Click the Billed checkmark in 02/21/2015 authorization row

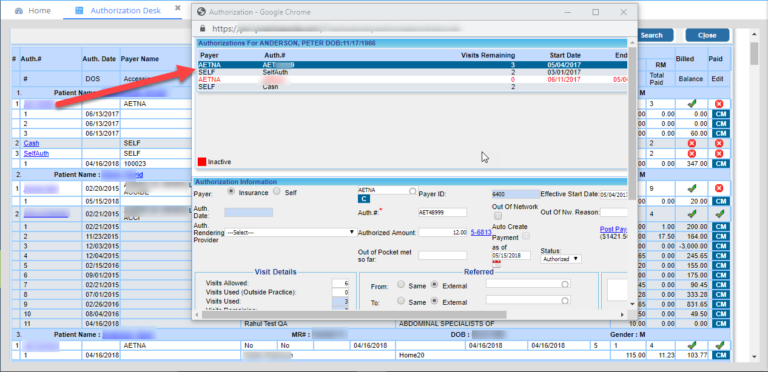pos(692,214)
